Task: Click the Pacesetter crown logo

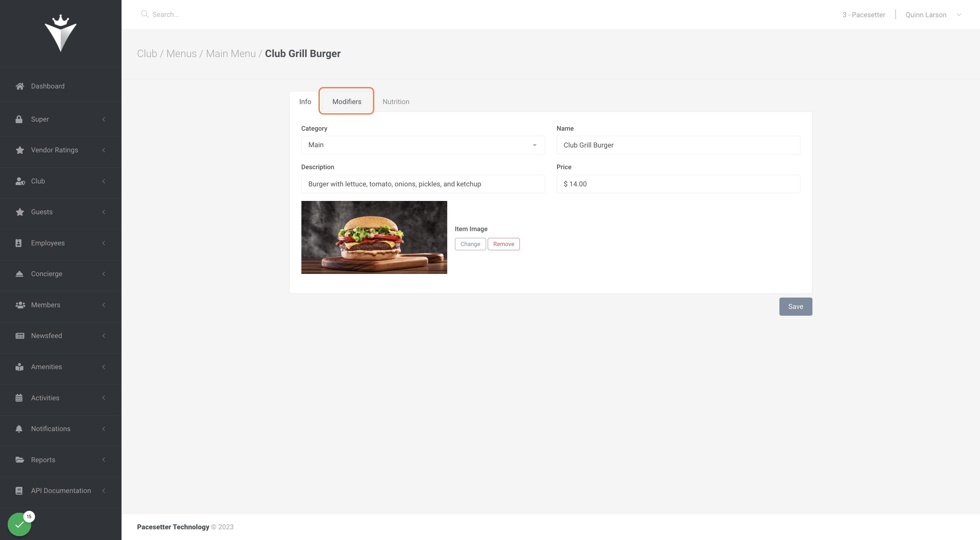Action: [x=61, y=33]
